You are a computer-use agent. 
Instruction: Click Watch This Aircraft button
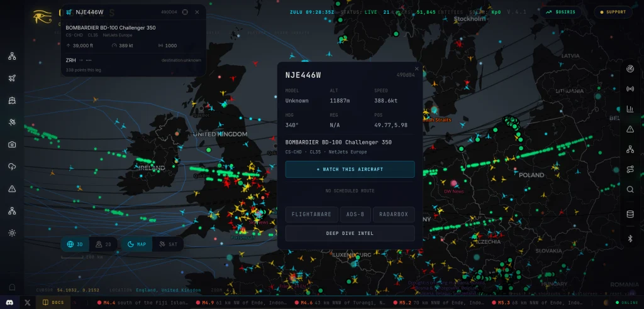coord(350,169)
